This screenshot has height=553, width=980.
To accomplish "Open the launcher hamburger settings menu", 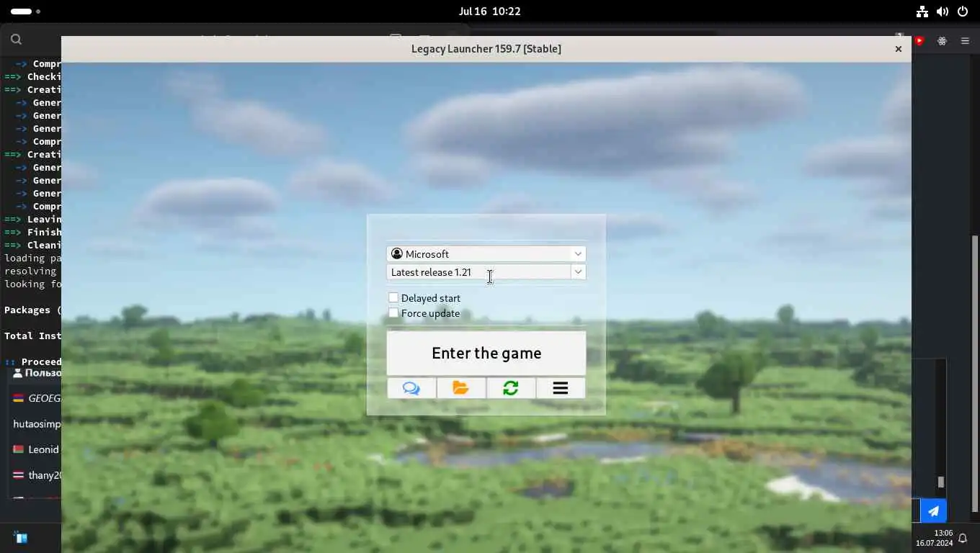I will pyautogui.click(x=560, y=388).
